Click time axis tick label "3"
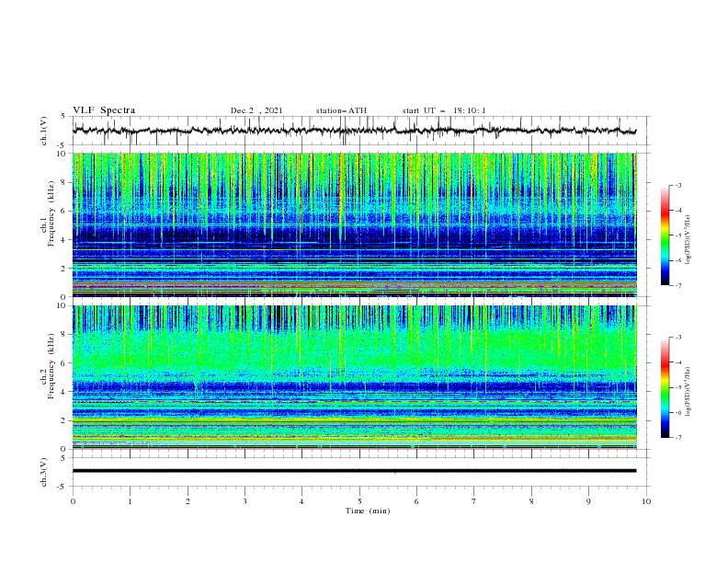The image size is (728, 563). tap(245, 501)
